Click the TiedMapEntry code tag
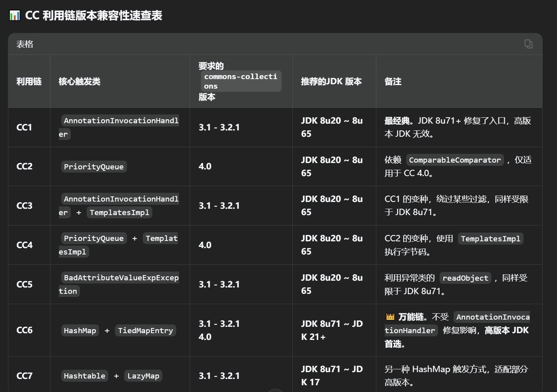 pyautogui.click(x=146, y=330)
